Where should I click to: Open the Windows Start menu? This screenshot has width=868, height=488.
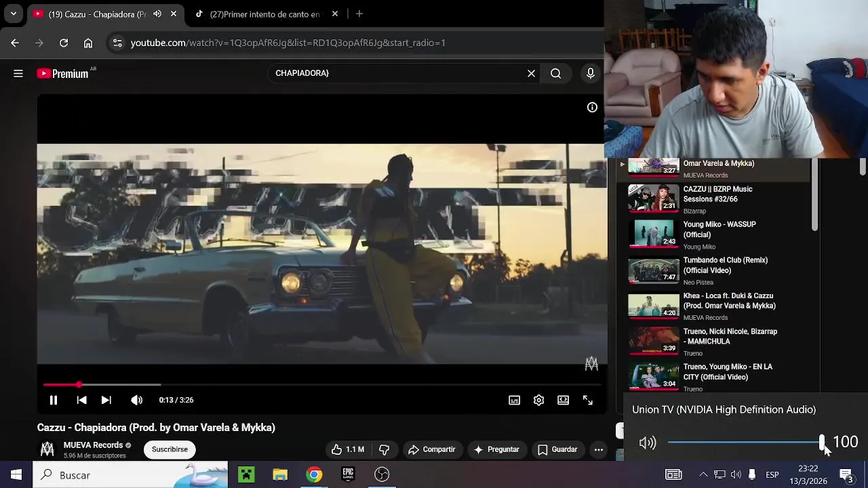pyautogui.click(x=16, y=474)
